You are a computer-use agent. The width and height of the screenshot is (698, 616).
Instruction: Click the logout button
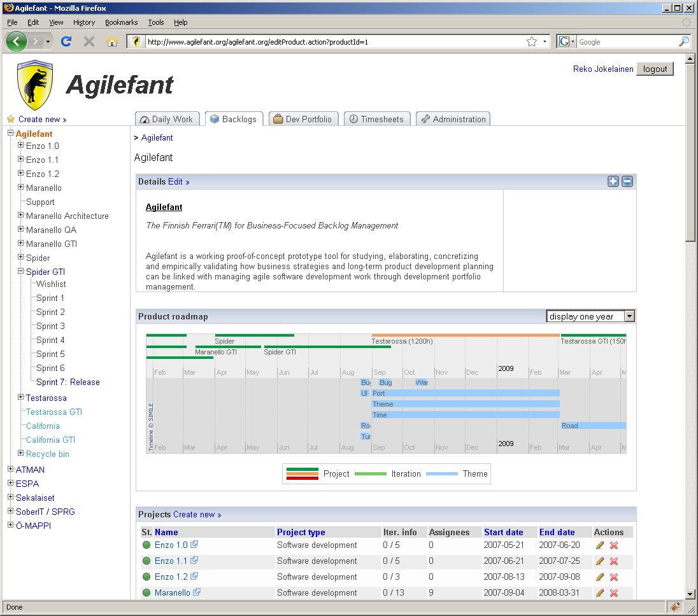[655, 69]
